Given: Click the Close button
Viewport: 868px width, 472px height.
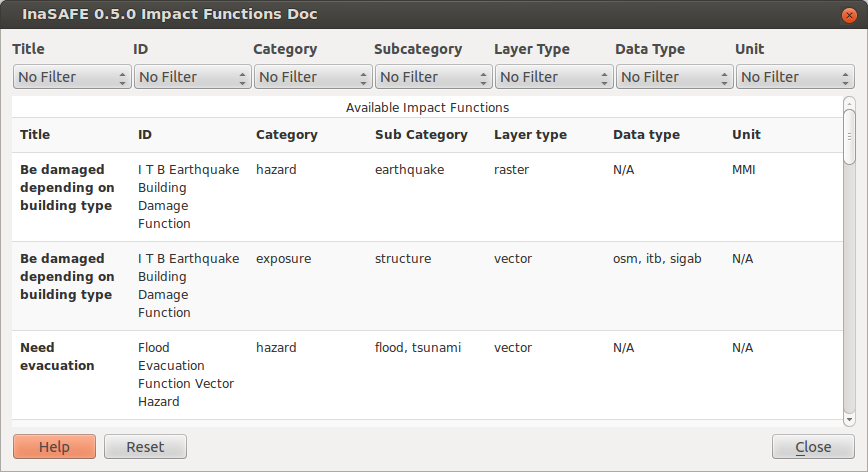Looking at the screenshot, I should click(x=813, y=447).
